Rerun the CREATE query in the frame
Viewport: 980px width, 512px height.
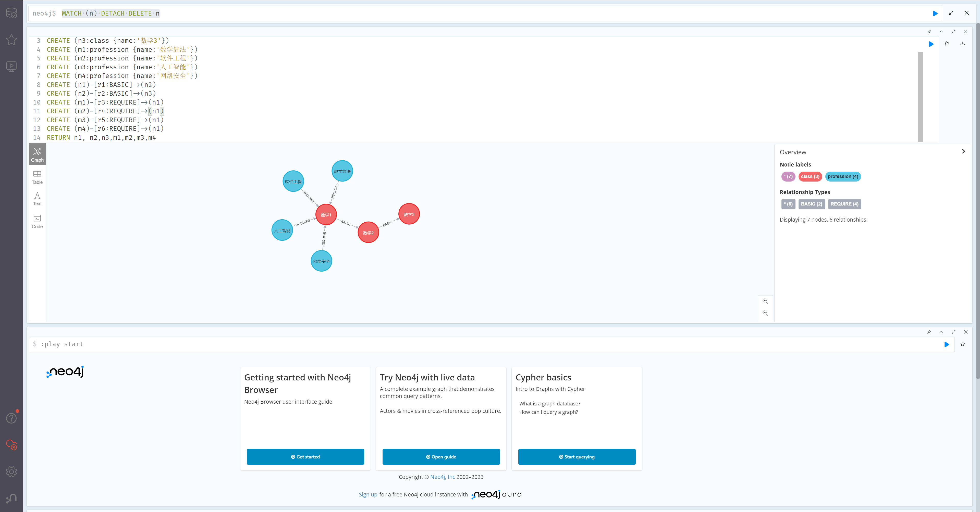pos(931,44)
